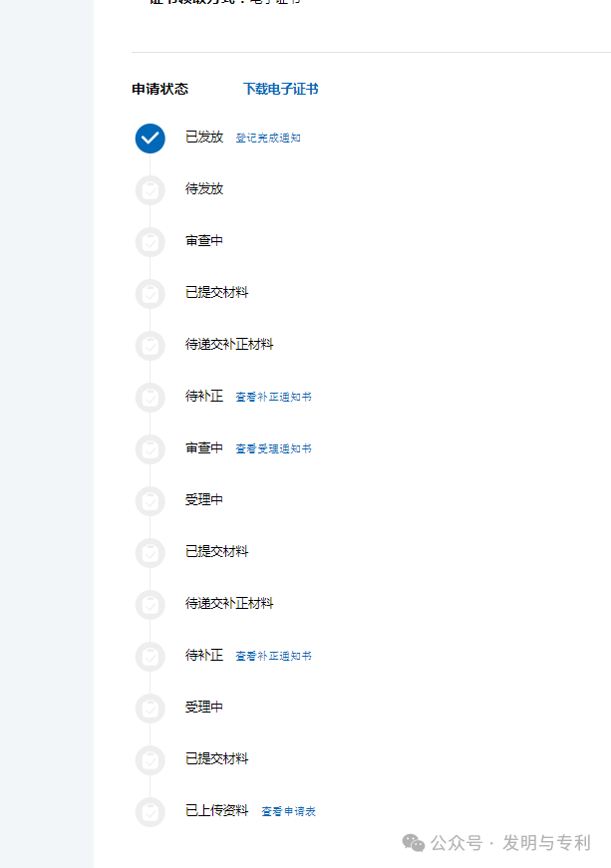Image resolution: width=611 pixels, height=868 pixels.
Task: Click the icon next to second 待递交补正材料
Action: click(x=150, y=604)
